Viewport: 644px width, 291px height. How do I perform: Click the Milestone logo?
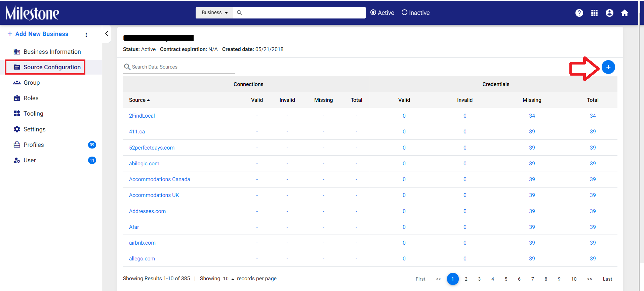[x=32, y=13]
